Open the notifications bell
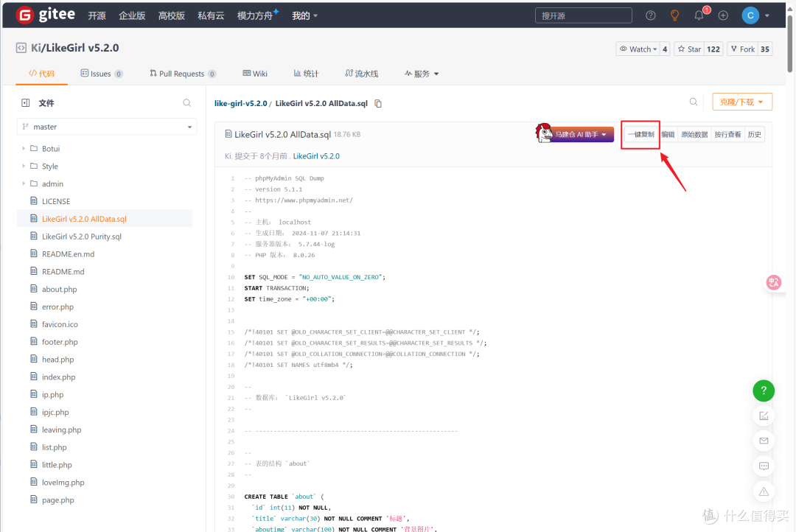This screenshot has height=532, width=796. (699, 15)
